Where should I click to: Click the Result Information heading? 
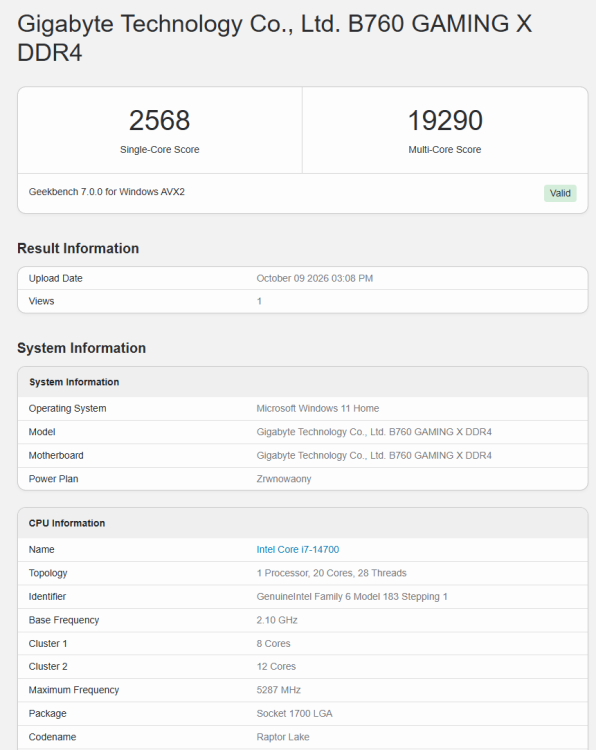coord(78,248)
